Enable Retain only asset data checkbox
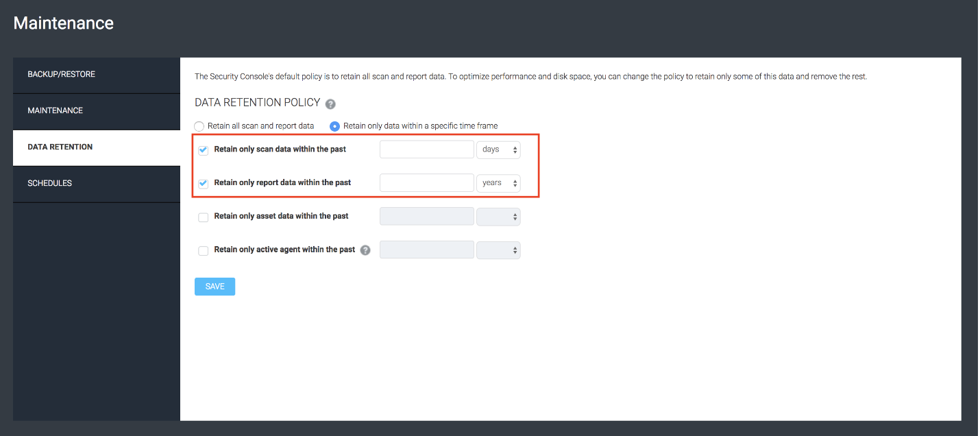The width and height of the screenshot is (980, 436). pyautogui.click(x=204, y=217)
